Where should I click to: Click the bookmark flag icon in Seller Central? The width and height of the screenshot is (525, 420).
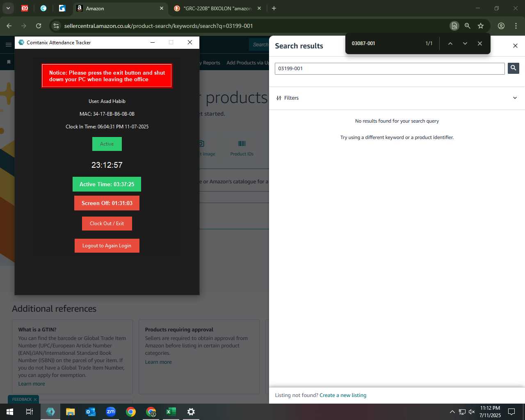coord(9,62)
